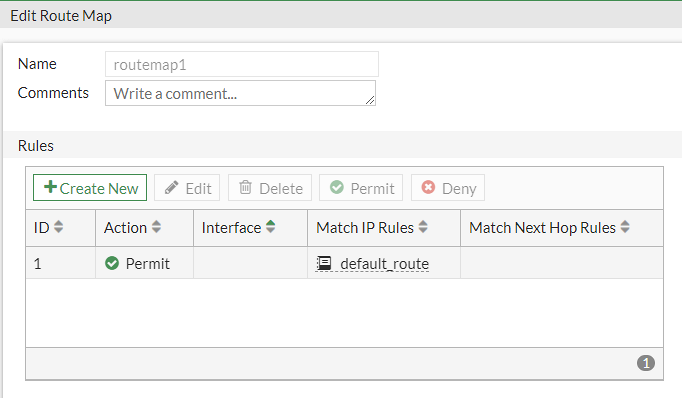Toggle the Interface column sort arrows

tap(271, 227)
